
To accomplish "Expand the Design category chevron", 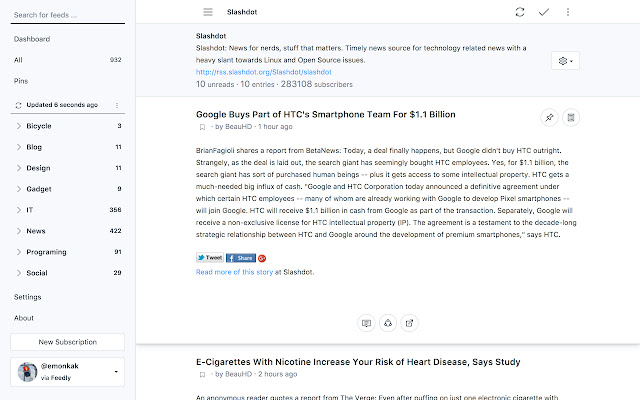I will click(18, 168).
